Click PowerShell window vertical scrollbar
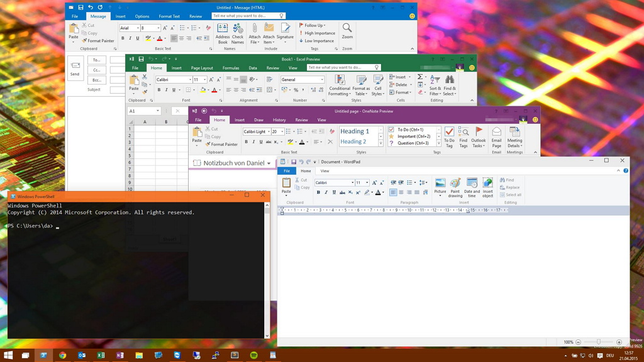This screenshot has width=644, height=362. click(x=267, y=270)
